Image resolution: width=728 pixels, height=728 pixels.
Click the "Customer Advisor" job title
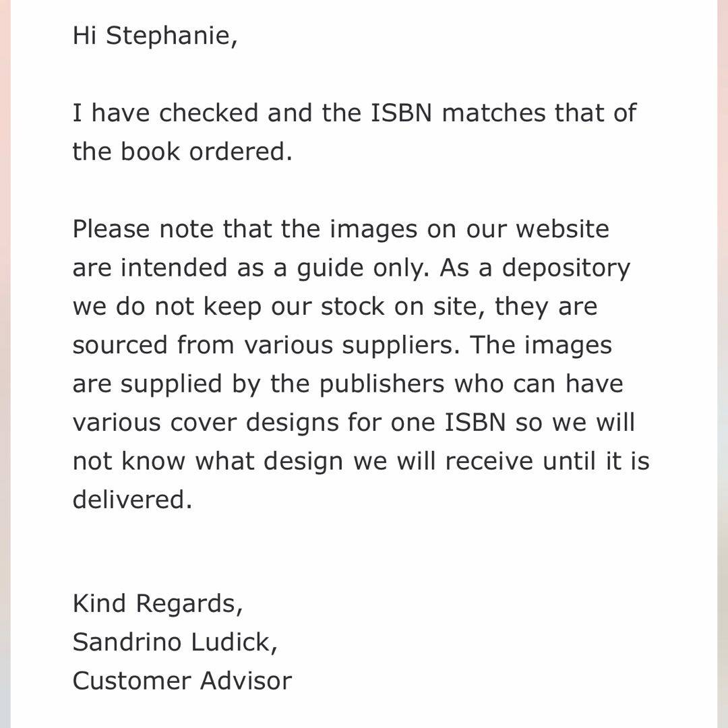(182, 681)
